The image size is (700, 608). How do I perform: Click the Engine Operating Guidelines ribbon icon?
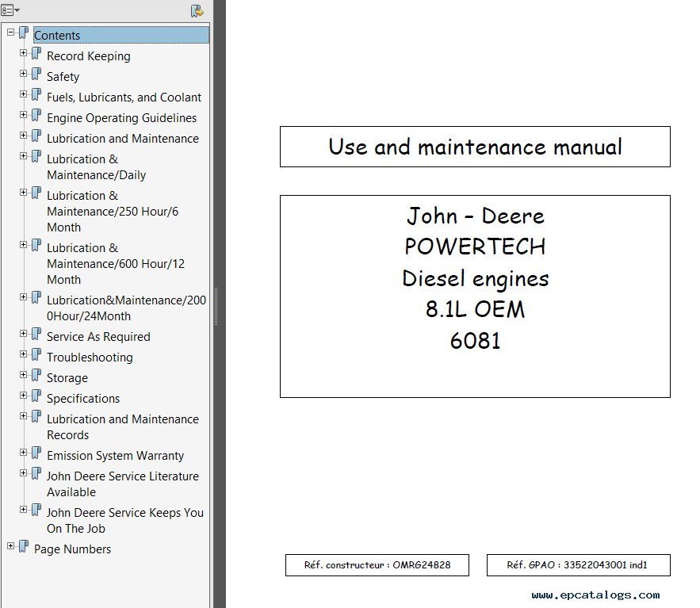(x=36, y=116)
